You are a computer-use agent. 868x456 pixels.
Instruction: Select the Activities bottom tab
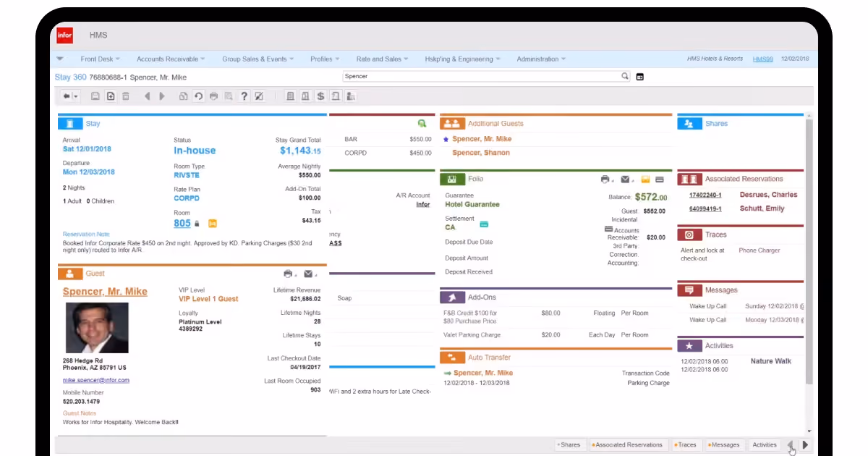coord(765,445)
